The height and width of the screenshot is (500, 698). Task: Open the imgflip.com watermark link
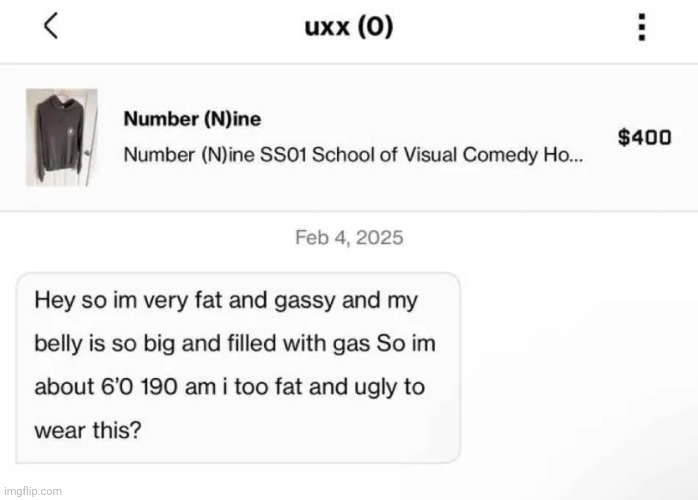32,492
